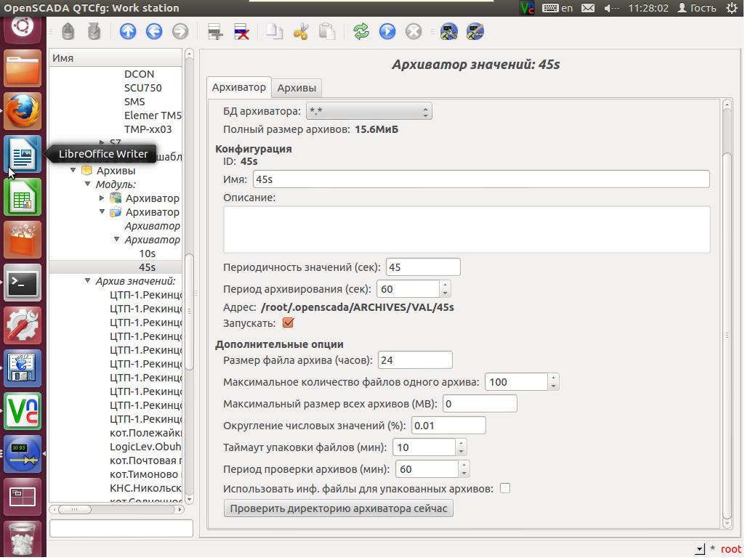Viewport: 745px width, 560px height.
Task: Open LibreOffice Writer from the dock
Action: (x=23, y=154)
